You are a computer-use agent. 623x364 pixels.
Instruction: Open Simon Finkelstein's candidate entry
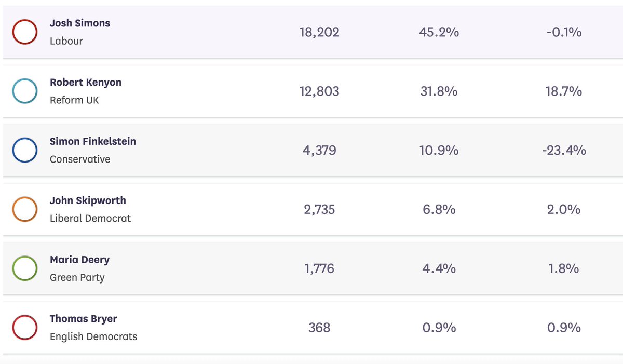pyautogui.click(x=93, y=141)
